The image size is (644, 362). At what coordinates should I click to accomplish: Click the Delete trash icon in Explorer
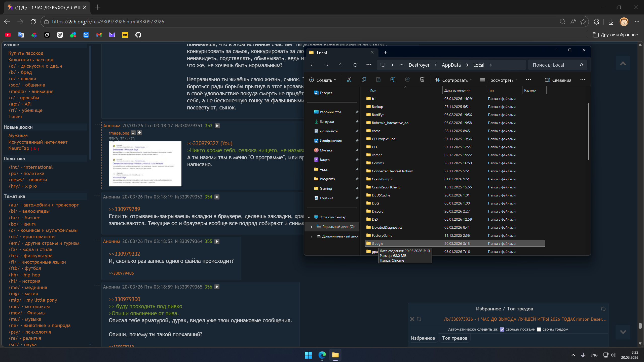422,80
